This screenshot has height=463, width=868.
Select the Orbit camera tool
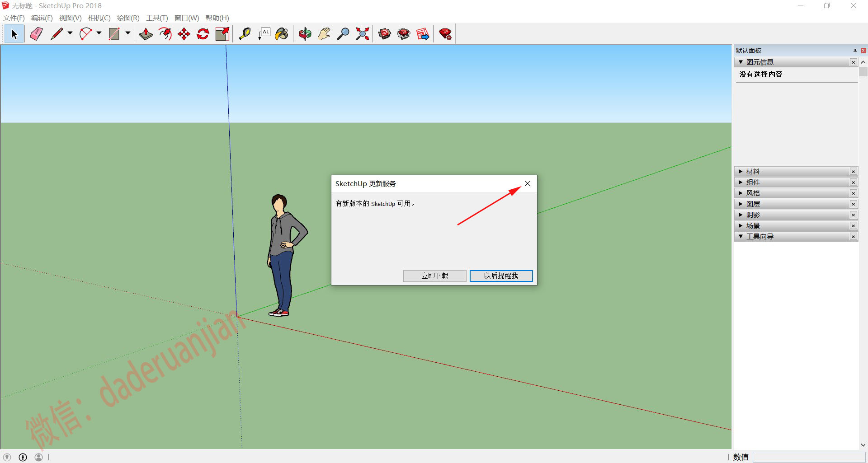coord(305,34)
